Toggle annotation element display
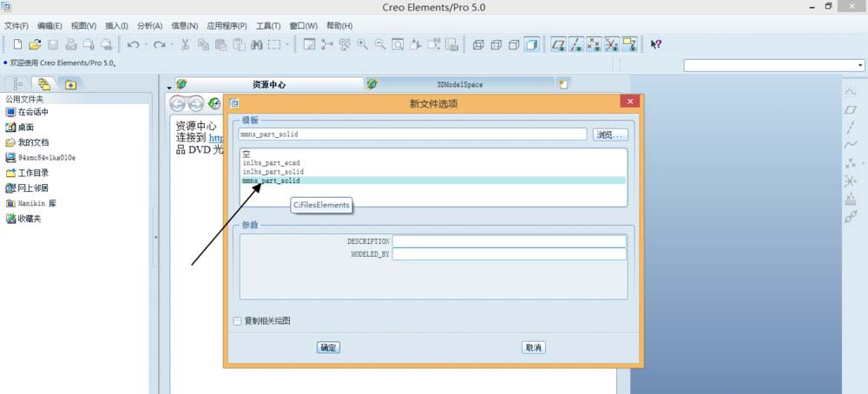 (x=629, y=45)
